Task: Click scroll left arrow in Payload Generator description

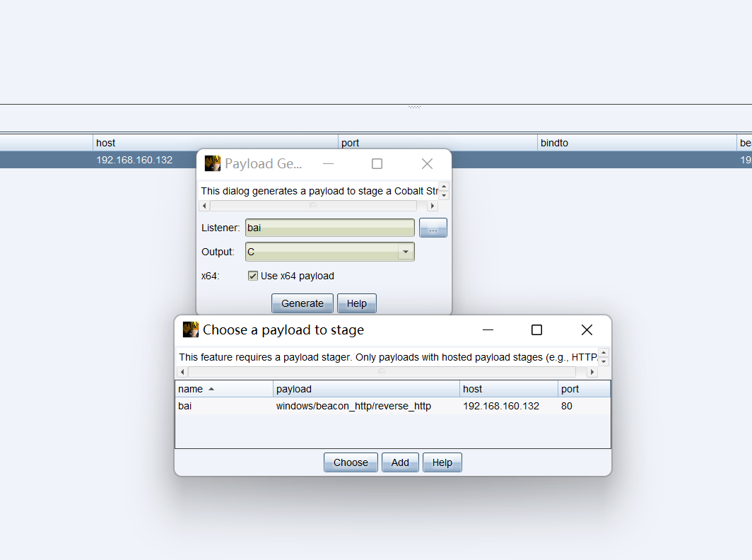Action: [x=204, y=206]
